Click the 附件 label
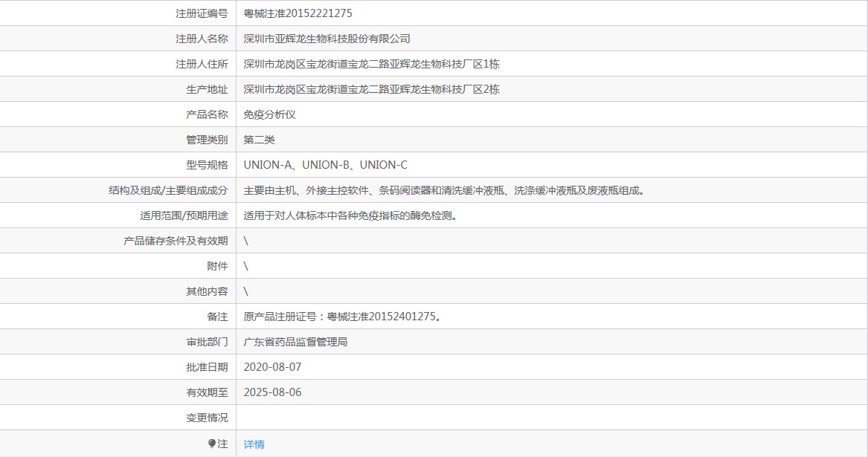The image size is (868, 457). point(217,266)
